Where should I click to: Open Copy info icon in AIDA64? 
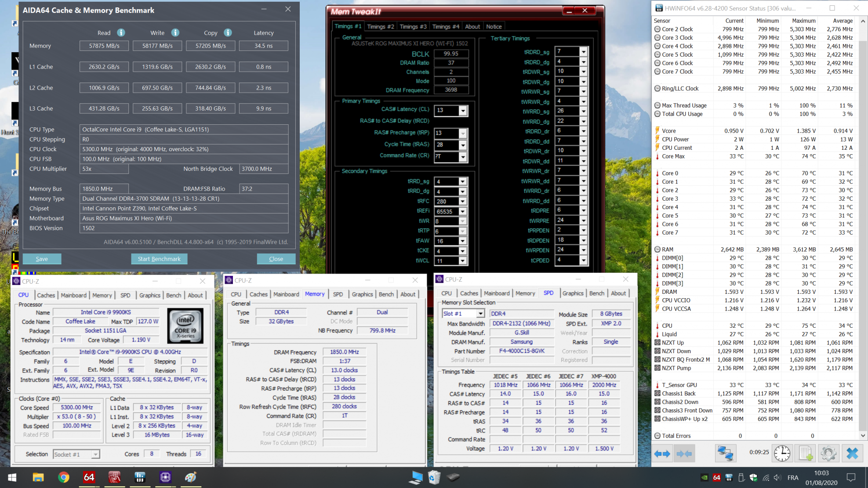point(228,33)
